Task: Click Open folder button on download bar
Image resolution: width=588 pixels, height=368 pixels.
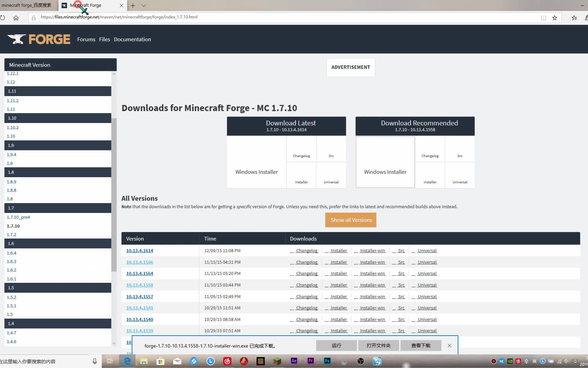Action: click(378, 346)
